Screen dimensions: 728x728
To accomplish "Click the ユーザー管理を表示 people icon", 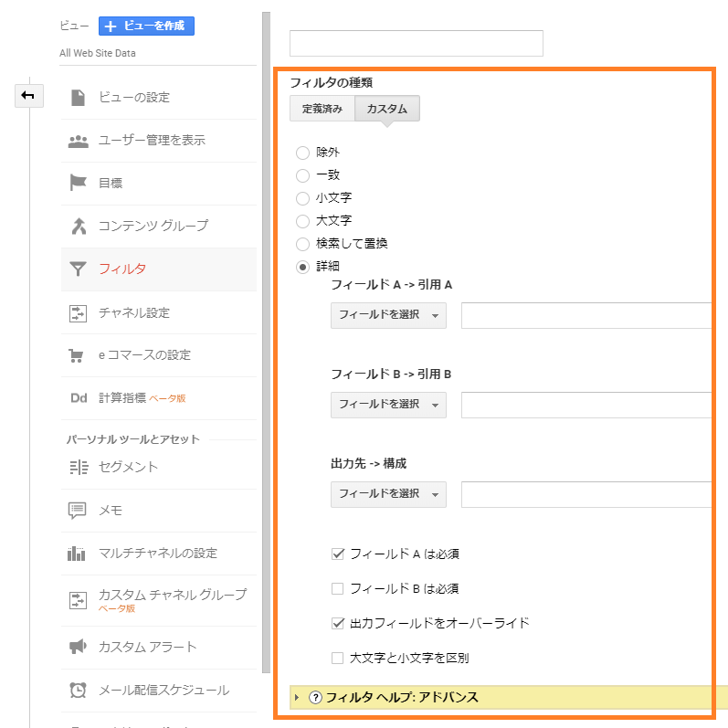I will (78, 141).
